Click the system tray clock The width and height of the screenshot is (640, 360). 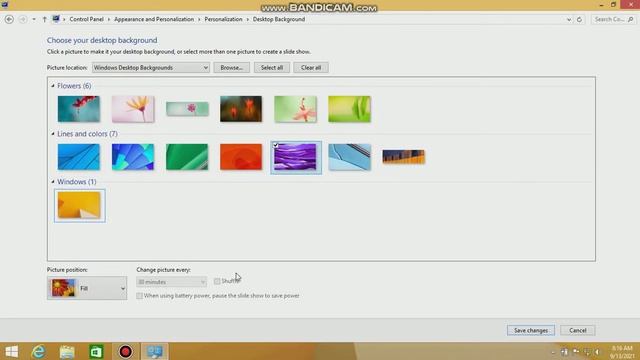(x=622, y=352)
